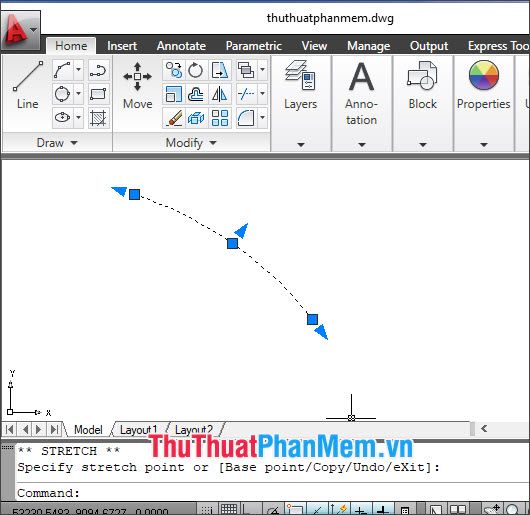
Task: Open the Properties color wheel panel
Action: [484, 85]
